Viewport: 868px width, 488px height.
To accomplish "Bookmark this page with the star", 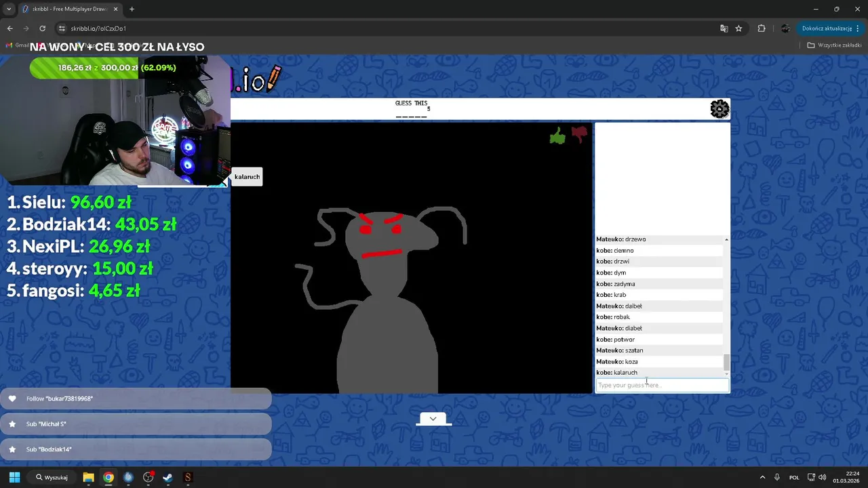I will 738,28.
